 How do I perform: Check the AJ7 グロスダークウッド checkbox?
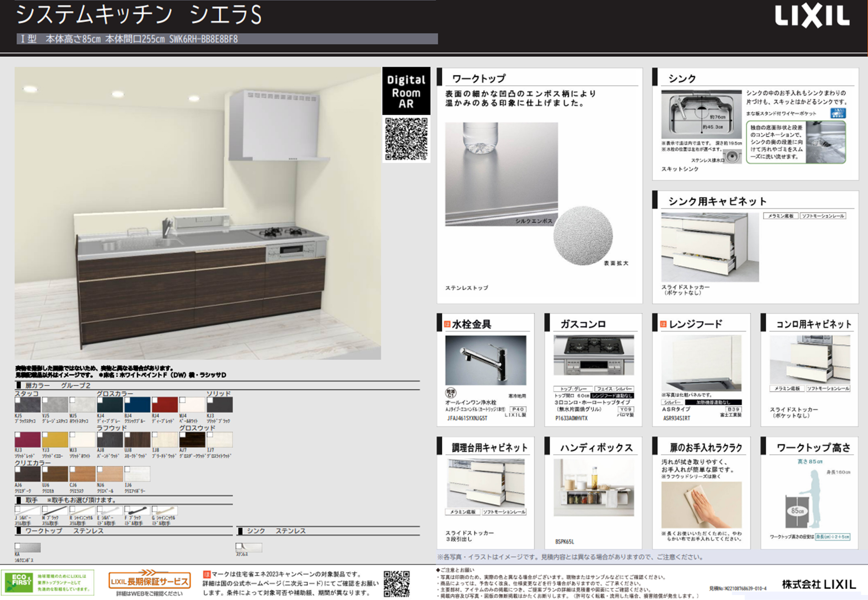pos(182,435)
